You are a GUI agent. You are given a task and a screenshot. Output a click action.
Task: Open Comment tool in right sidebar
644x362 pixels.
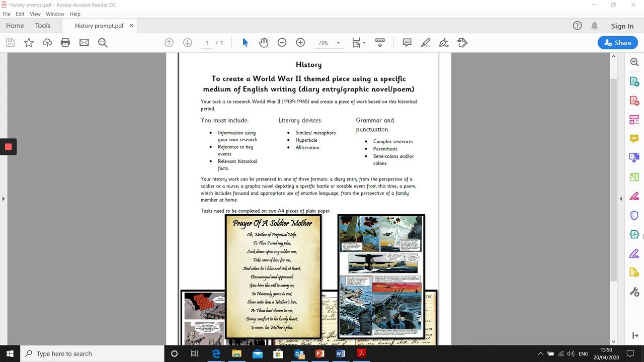click(x=634, y=139)
